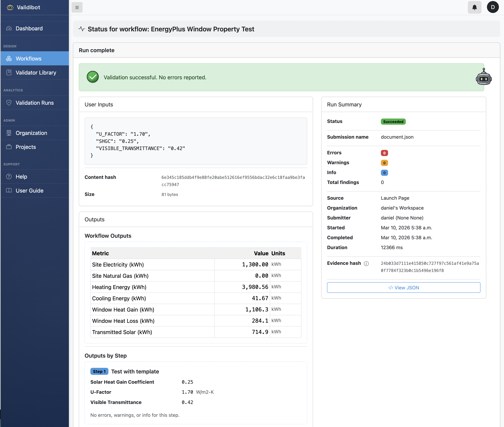Click the Workflows sidebar icon

(x=9, y=59)
